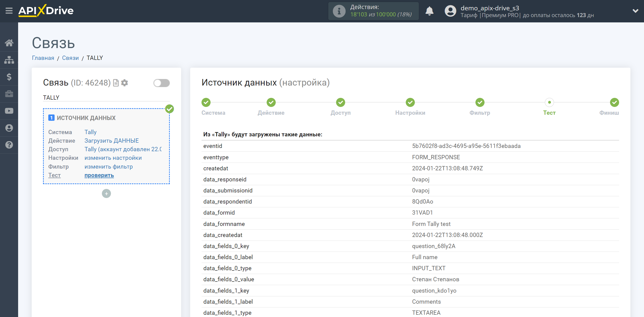Click изменить фильтр link
This screenshot has width=644, height=317.
point(109,167)
